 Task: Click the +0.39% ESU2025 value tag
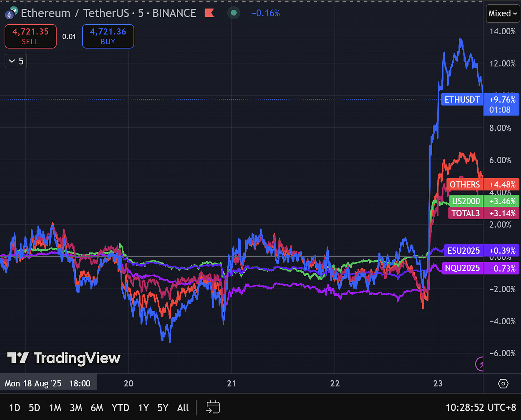[x=502, y=251]
